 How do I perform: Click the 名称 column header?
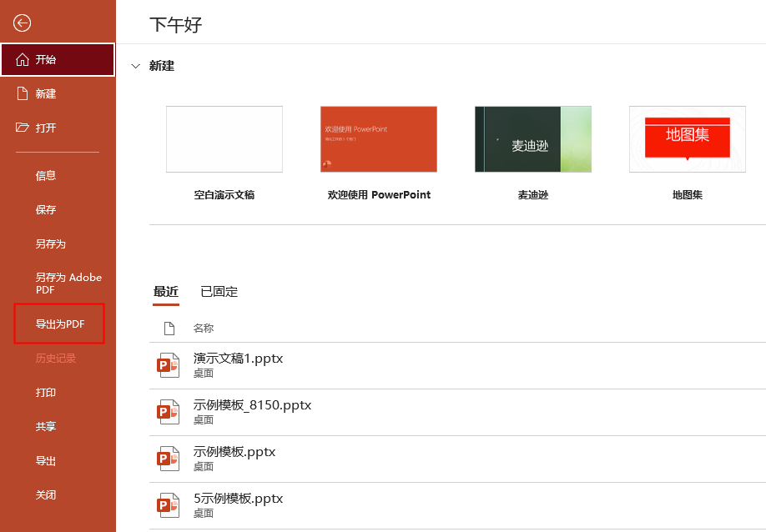point(204,329)
